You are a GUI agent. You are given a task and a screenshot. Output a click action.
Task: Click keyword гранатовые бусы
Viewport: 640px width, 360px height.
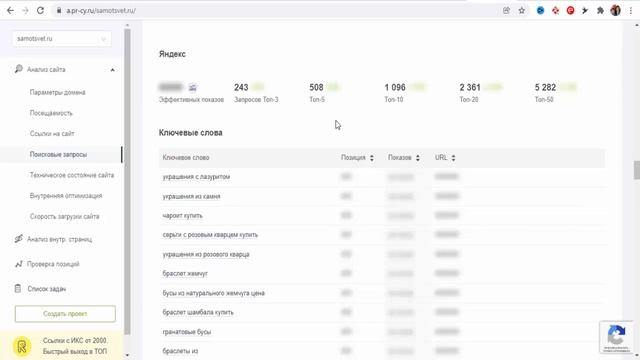point(187,332)
